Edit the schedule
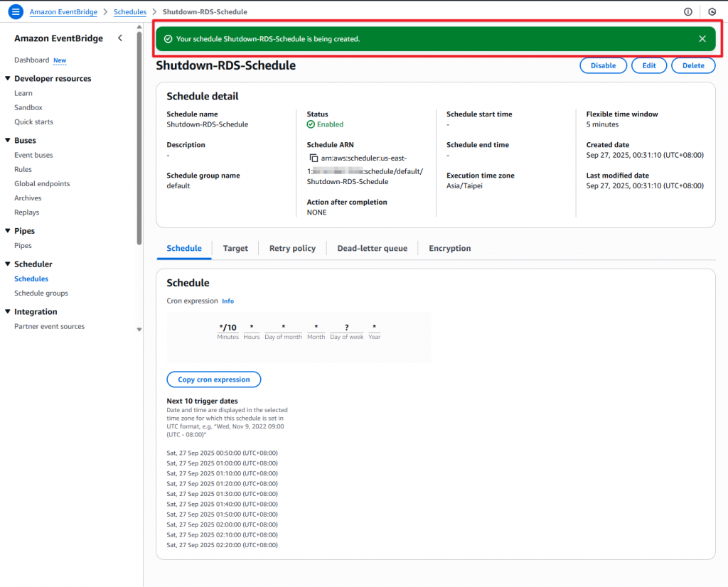 648,65
